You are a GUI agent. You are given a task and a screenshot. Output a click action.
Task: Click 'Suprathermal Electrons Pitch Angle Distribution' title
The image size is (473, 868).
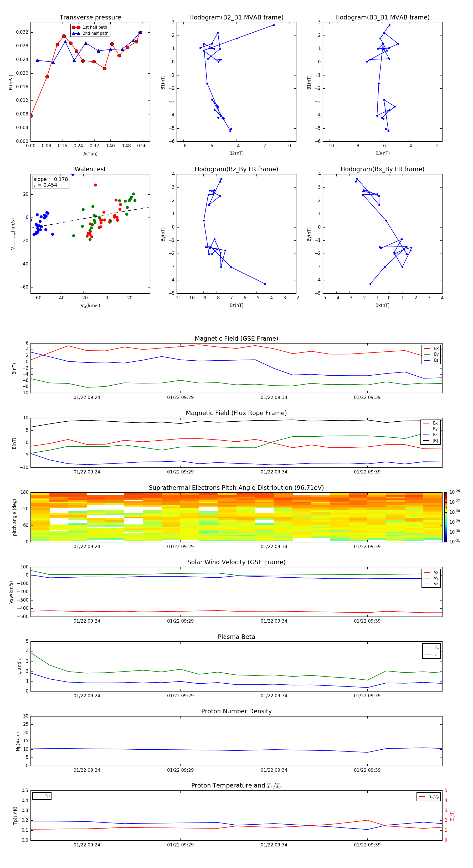coord(236,488)
